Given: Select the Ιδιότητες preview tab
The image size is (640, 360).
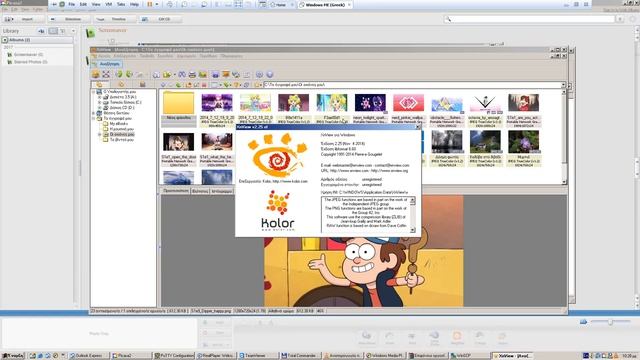Looking at the screenshot, I should pos(200,191).
